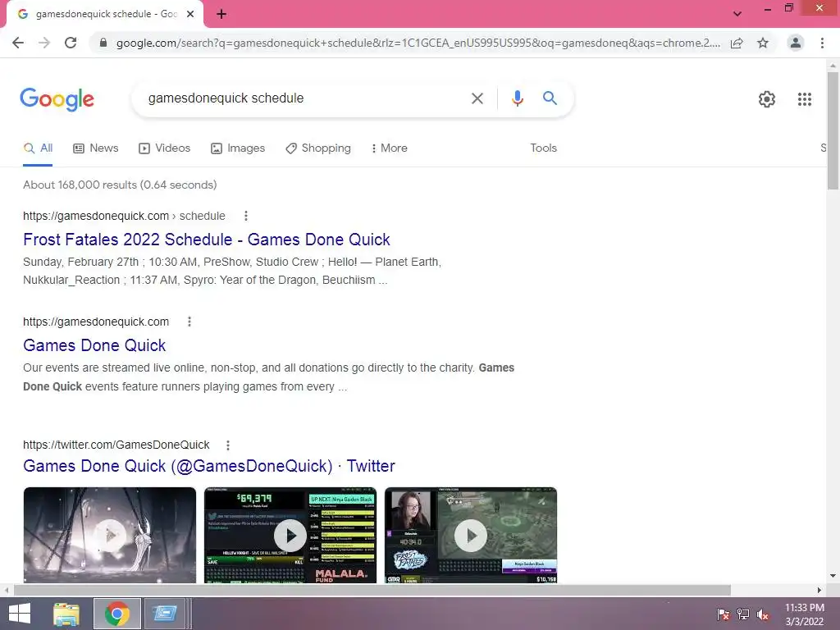Open Chrome profile avatar
840x630 pixels.
796,43
